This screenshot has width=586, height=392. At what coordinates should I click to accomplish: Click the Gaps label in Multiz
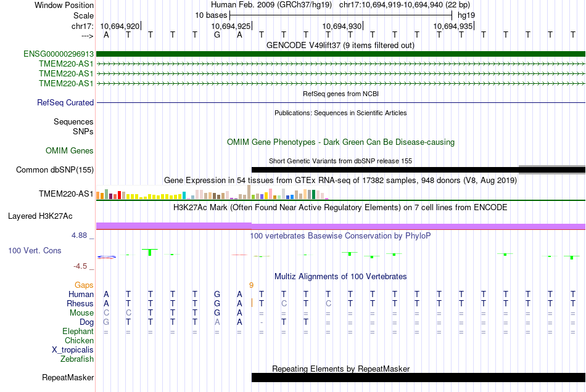coord(84,285)
